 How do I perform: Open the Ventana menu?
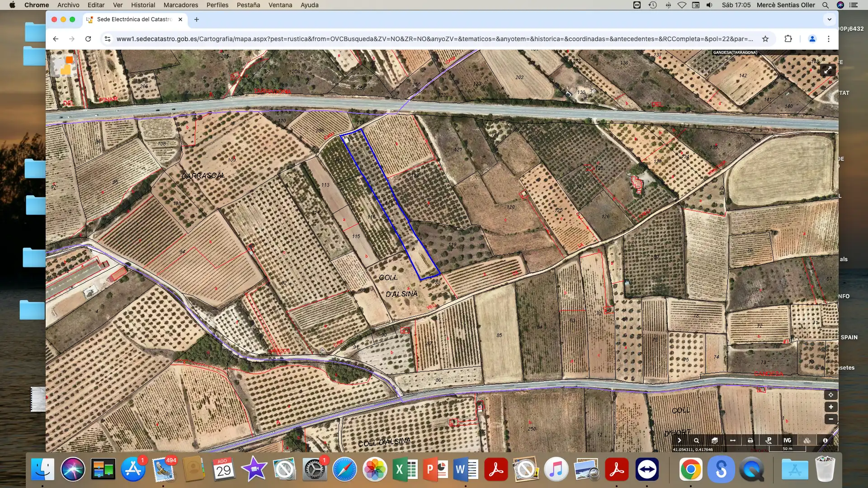tap(280, 5)
